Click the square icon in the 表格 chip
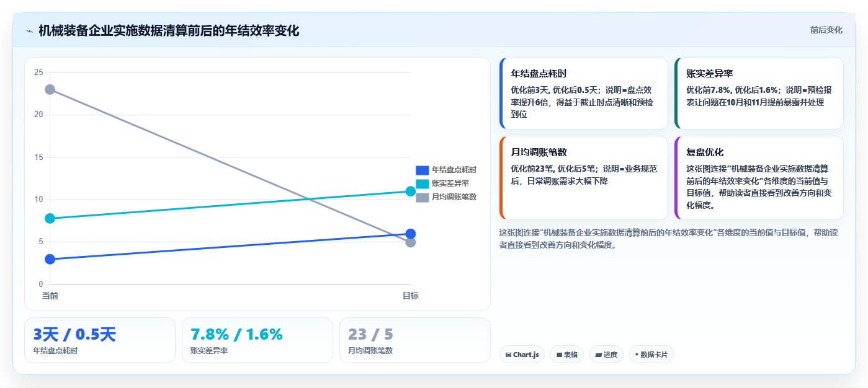Screen dimensions: 868x388 point(559,355)
